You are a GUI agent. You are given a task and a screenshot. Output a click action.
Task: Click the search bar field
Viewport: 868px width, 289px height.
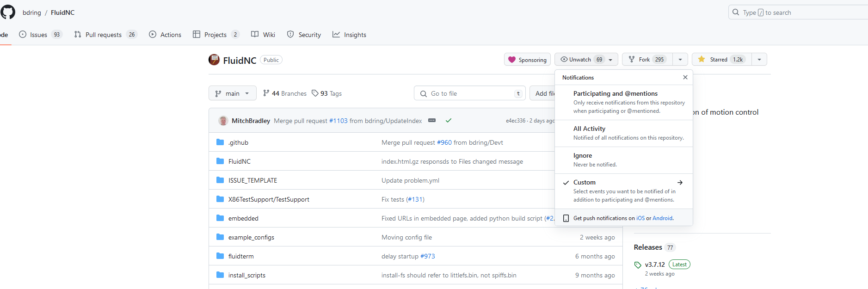798,12
